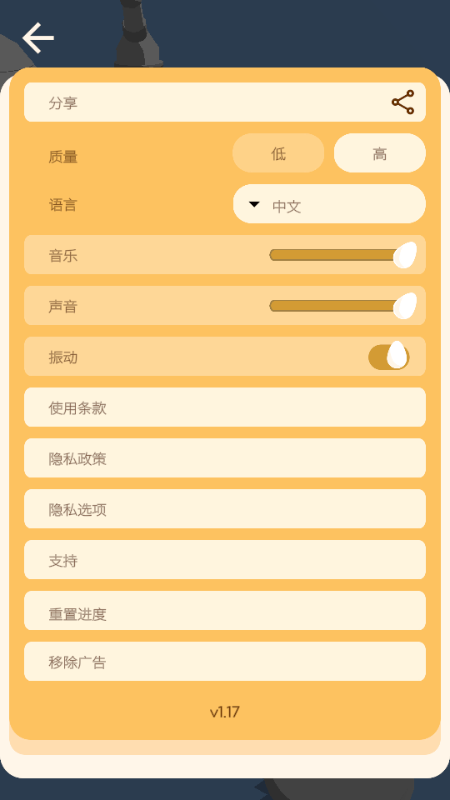Open the 分享 share row
The height and width of the screenshot is (800, 450).
coord(225,102)
